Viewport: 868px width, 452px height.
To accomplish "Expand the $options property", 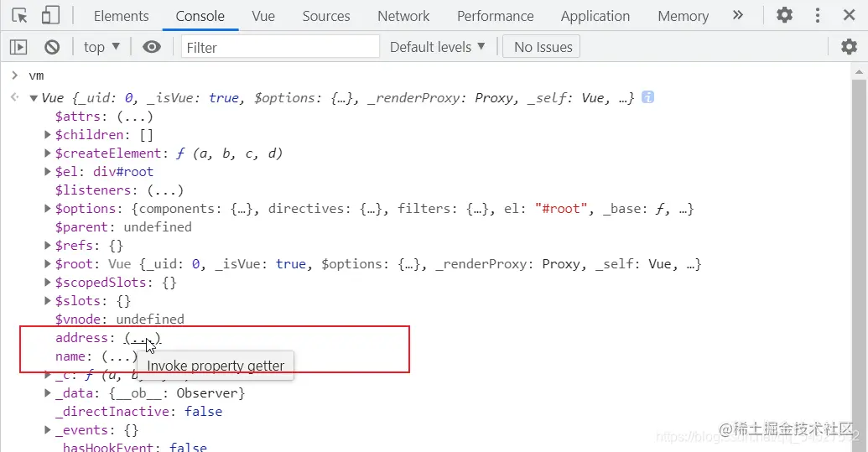I will pos(48,208).
